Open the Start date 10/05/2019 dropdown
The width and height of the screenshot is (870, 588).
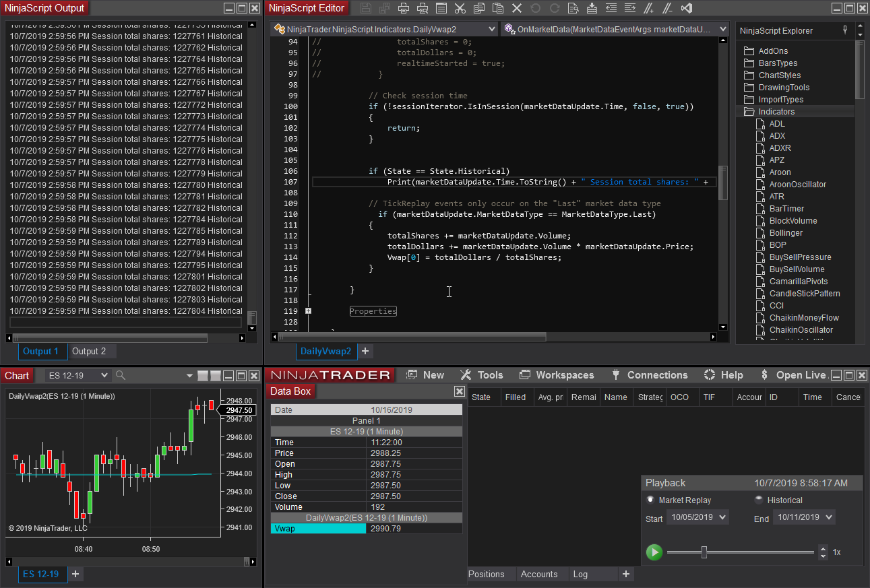click(x=722, y=517)
